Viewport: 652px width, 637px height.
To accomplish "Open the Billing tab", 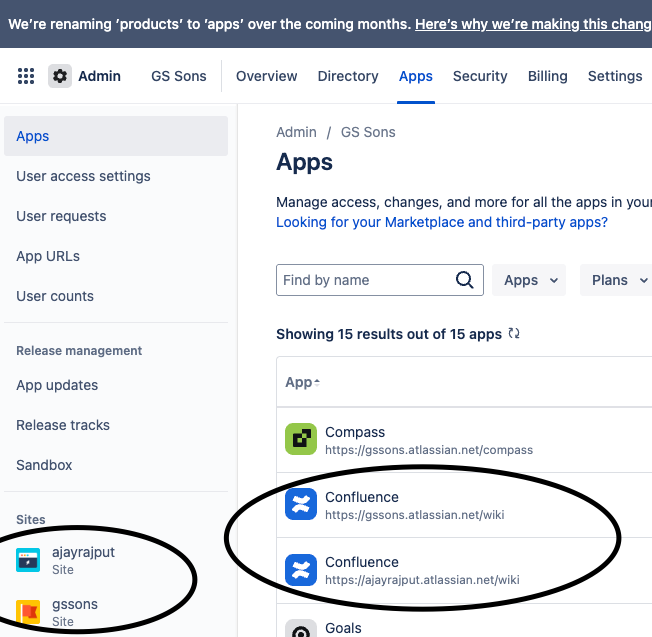I will [548, 76].
